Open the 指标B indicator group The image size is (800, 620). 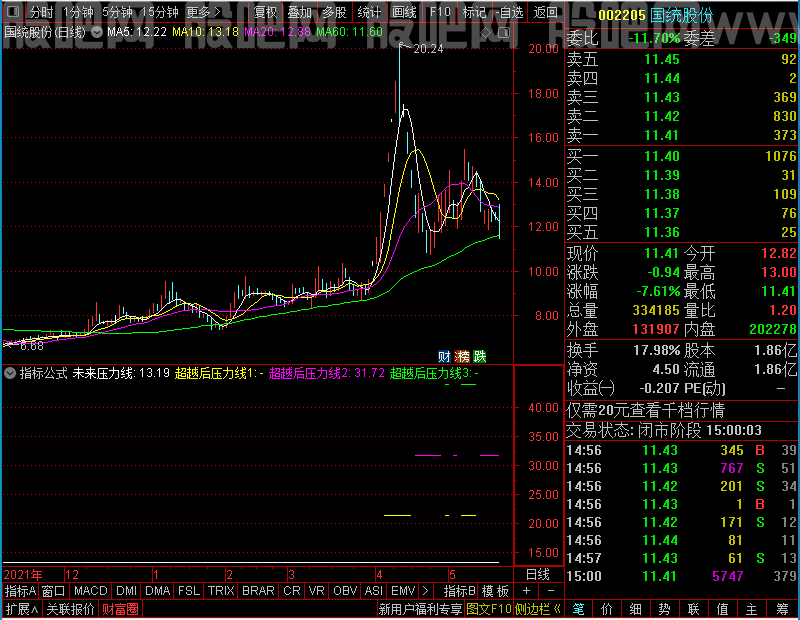(460, 591)
